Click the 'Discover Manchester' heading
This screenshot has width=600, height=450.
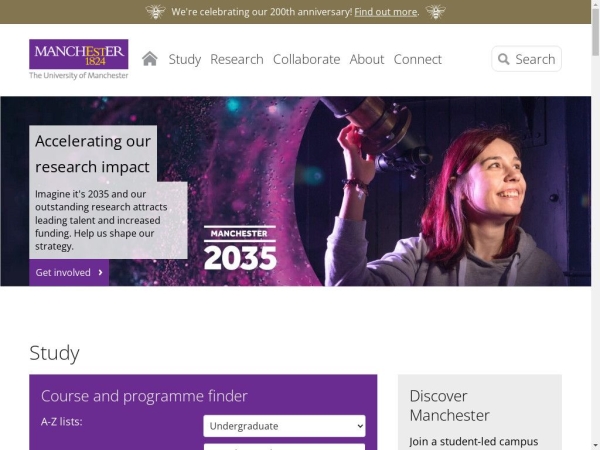pyautogui.click(x=450, y=406)
